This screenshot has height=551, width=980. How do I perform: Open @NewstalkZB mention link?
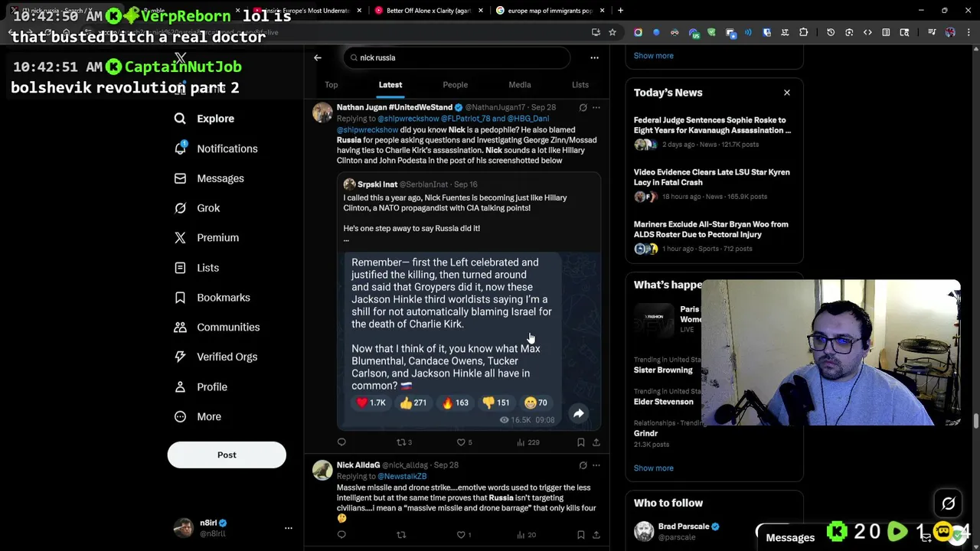[402, 476]
